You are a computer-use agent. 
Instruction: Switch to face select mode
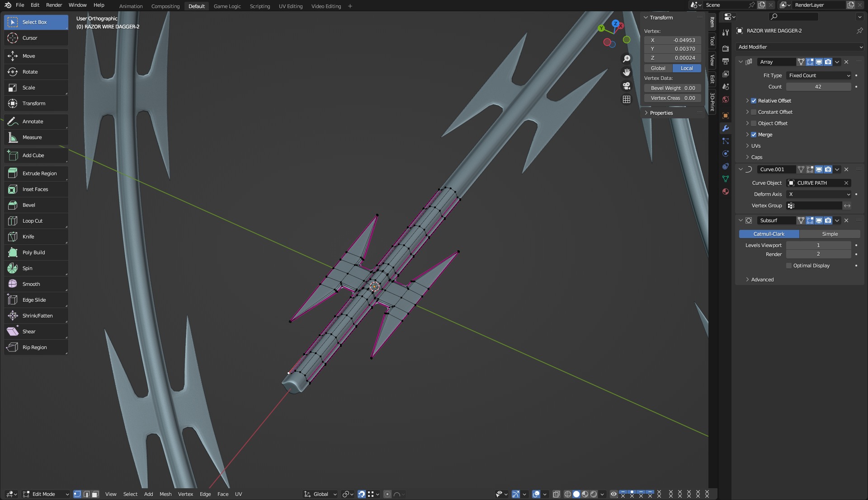point(95,494)
